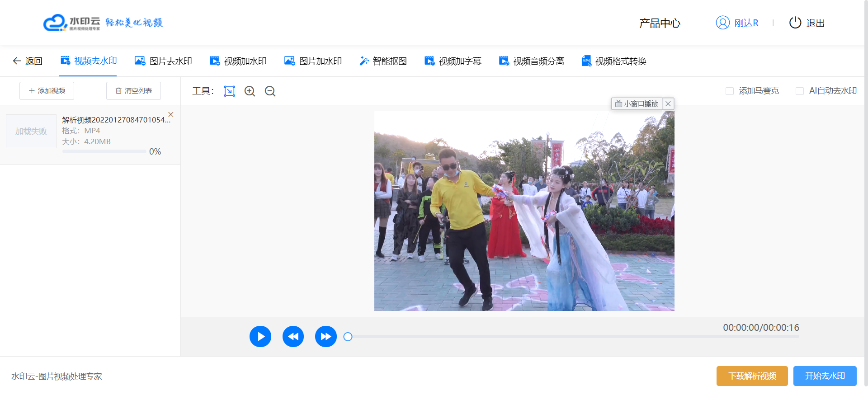Click the user avatar icon
868x395 pixels.
(x=722, y=23)
